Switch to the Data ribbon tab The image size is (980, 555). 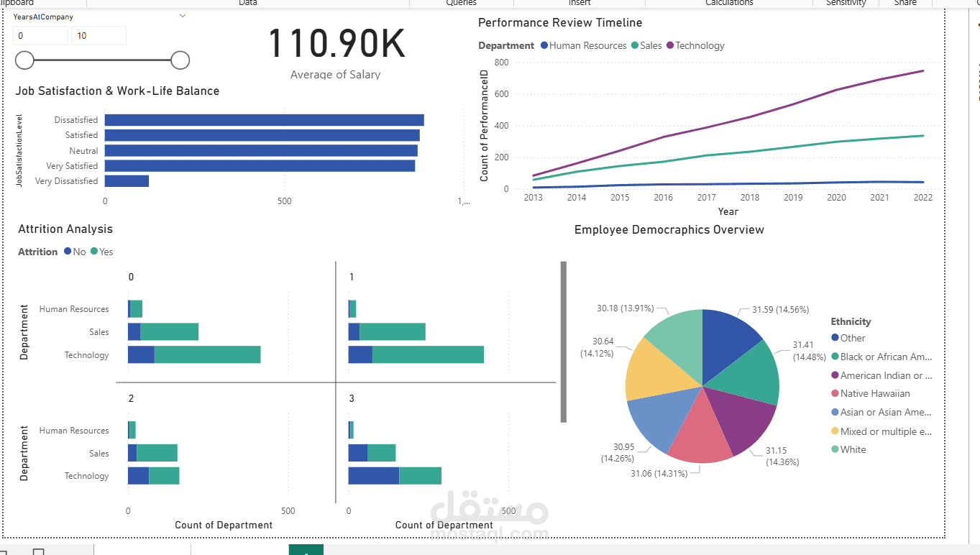tap(247, 3)
